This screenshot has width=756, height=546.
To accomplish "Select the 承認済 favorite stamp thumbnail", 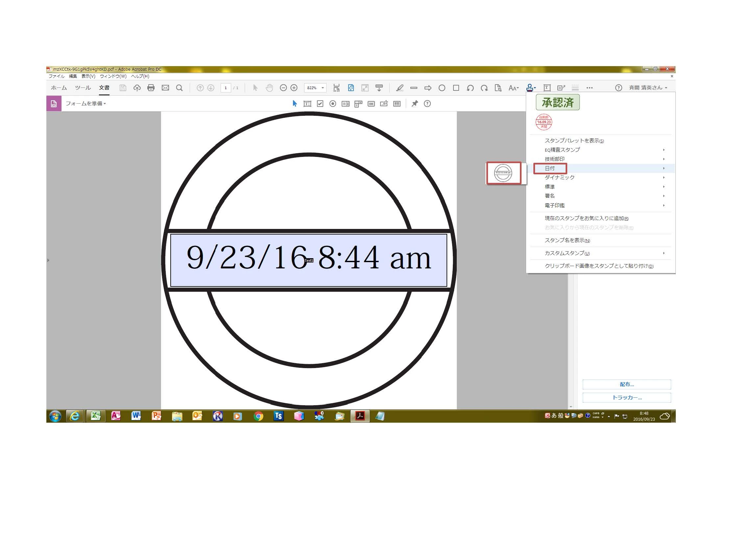I will [x=557, y=102].
